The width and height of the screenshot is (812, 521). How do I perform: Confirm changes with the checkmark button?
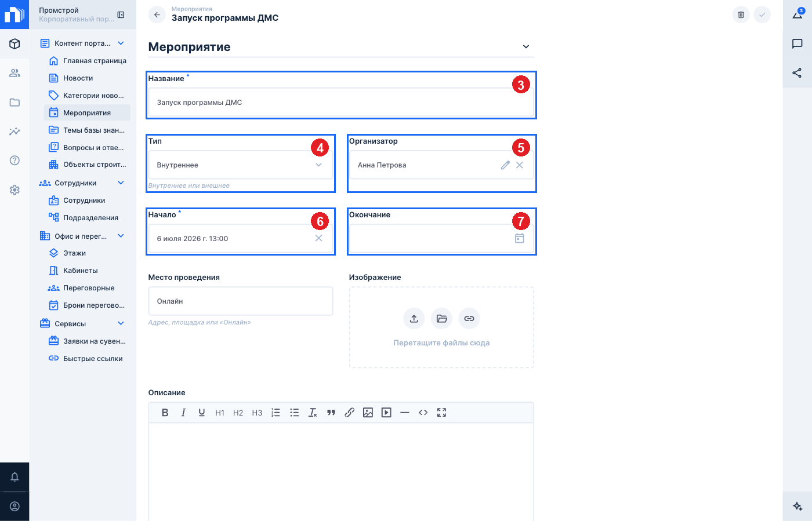click(762, 14)
